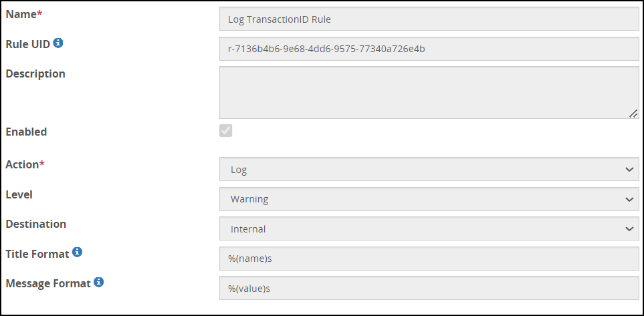Click the Message Format field containing %(value)s
This screenshot has width=644, height=316.
pyautogui.click(x=429, y=288)
